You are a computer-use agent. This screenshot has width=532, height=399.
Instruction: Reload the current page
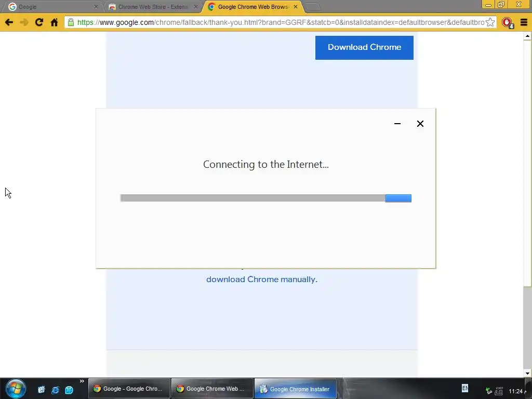pos(39,22)
